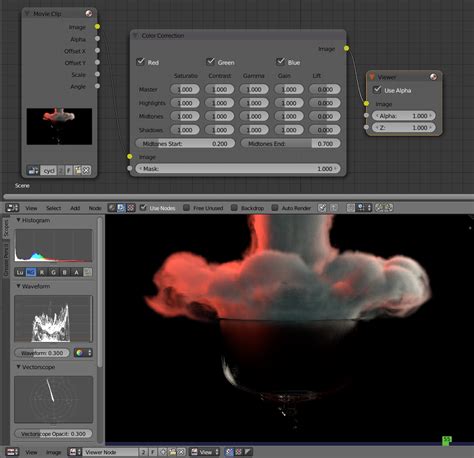Click the Movie Clip node preview sphere icon
This screenshot has height=458, width=474.
click(89, 13)
